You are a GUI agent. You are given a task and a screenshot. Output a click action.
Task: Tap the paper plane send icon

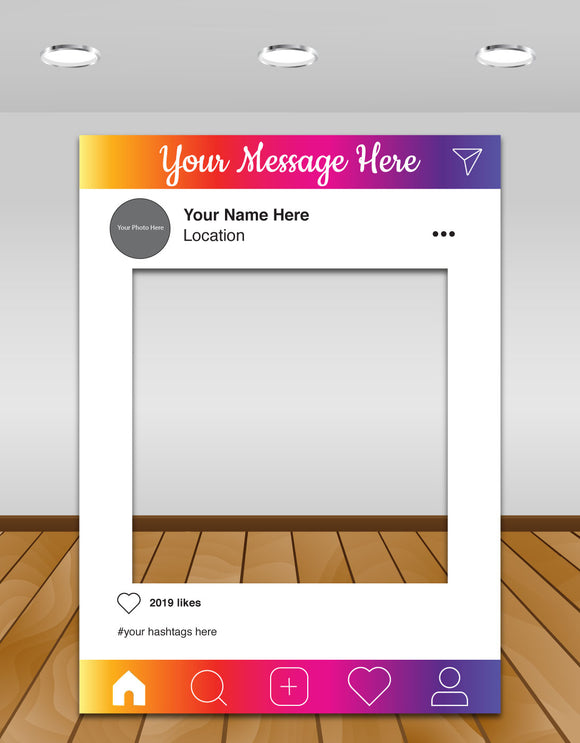tap(467, 161)
